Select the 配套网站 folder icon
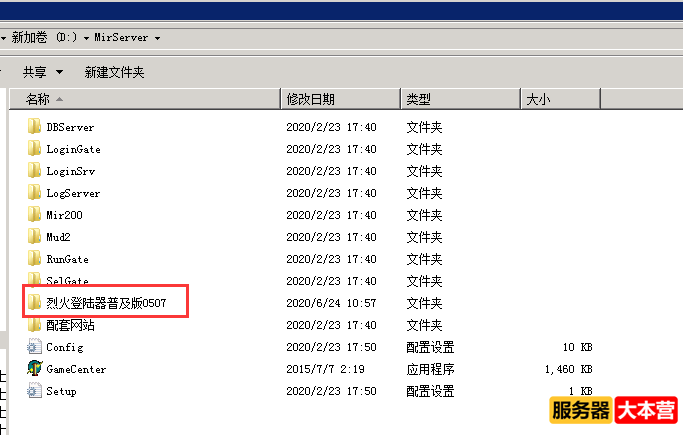The width and height of the screenshot is (683, 435). point(34,324)
